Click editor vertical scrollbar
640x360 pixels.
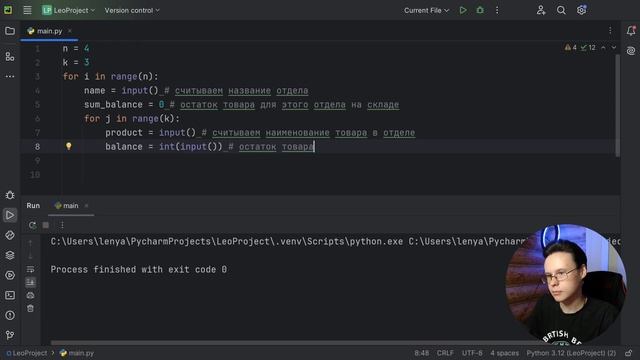coord(618,105)
